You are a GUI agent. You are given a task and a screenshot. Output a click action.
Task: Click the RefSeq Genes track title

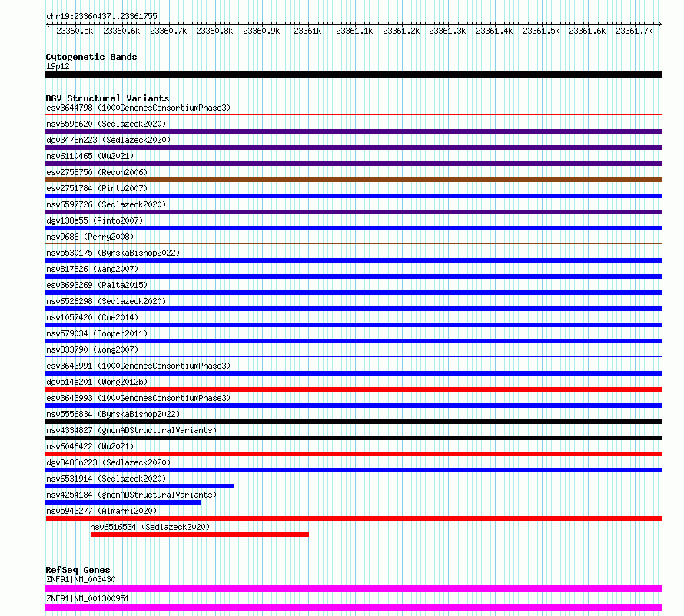click(x=78, y=570)
